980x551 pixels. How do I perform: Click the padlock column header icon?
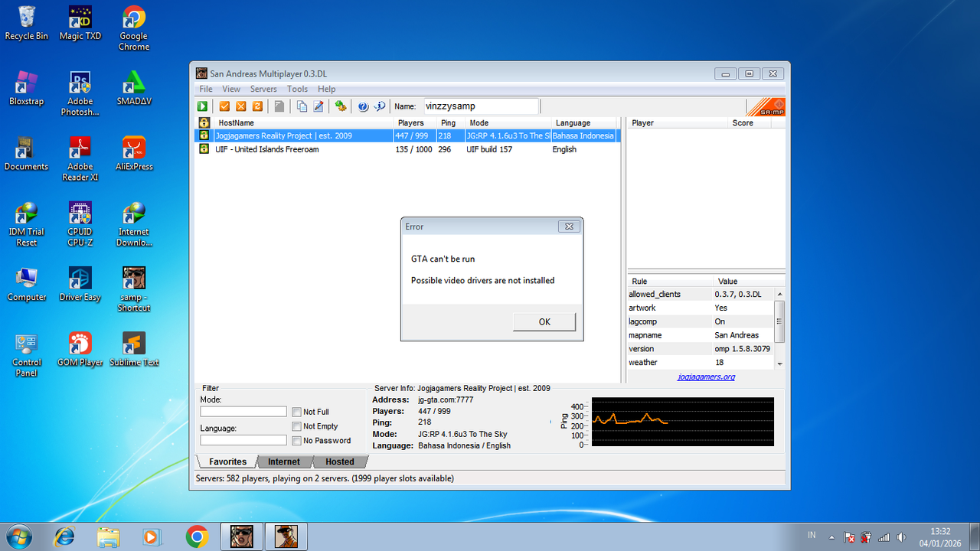[x=204, y=122]
